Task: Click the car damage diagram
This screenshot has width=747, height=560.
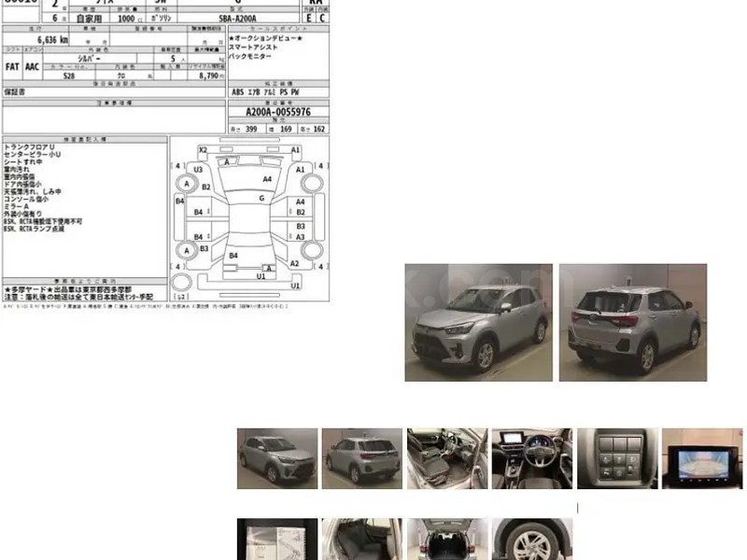Action: coord(248,213)
